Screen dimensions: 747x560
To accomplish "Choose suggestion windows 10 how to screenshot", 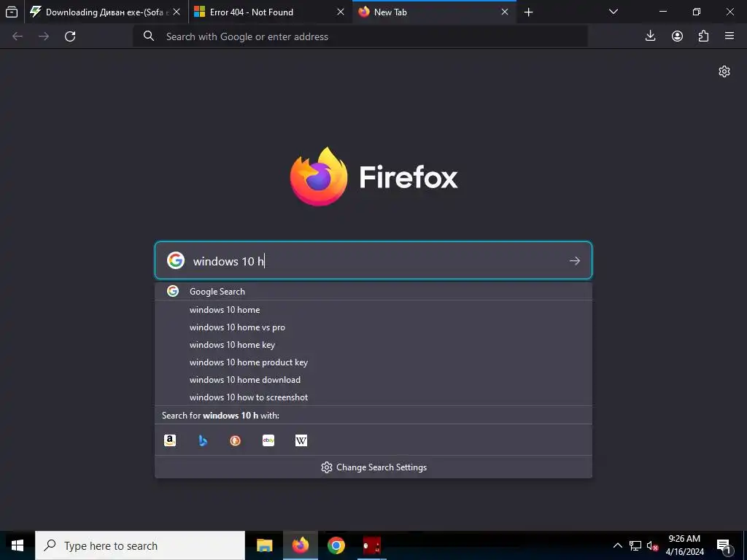I will pos(373,397).
